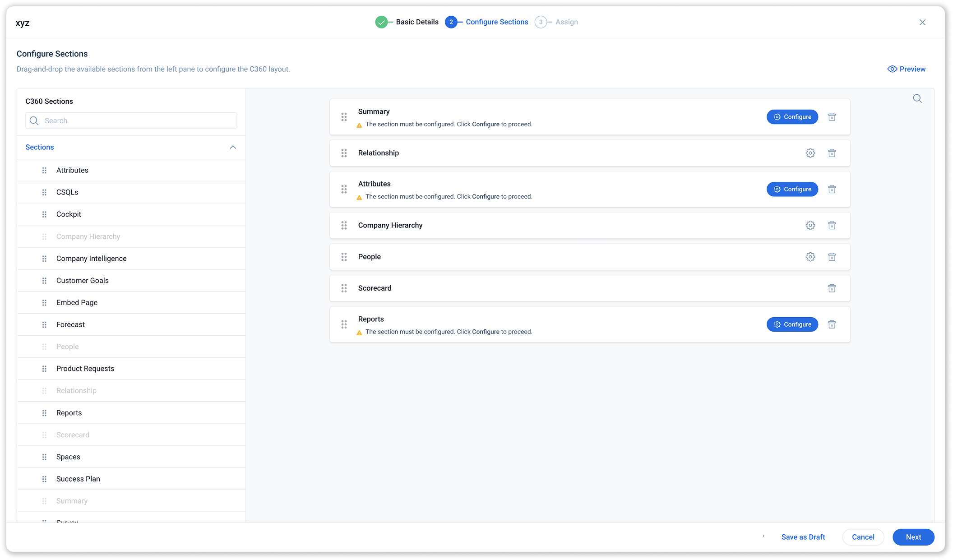This screenshot has width=953, height=560.
Task: Open settings gear for Relationship section
Action: [810, 153]
